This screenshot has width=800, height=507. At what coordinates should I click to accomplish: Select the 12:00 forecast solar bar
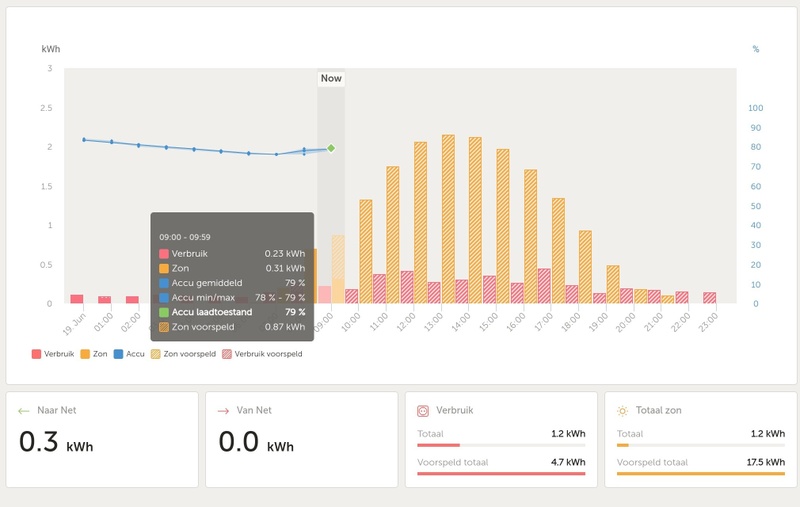420,222
